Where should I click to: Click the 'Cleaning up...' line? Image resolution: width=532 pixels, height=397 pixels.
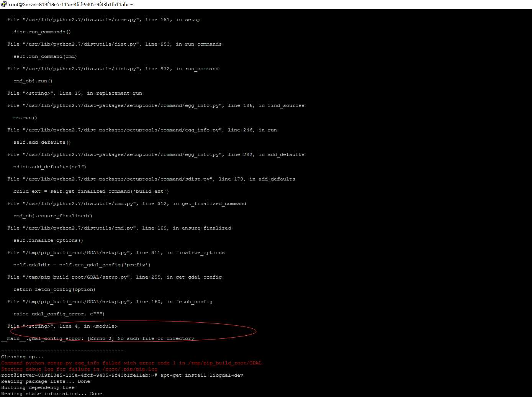pos(22,357)
